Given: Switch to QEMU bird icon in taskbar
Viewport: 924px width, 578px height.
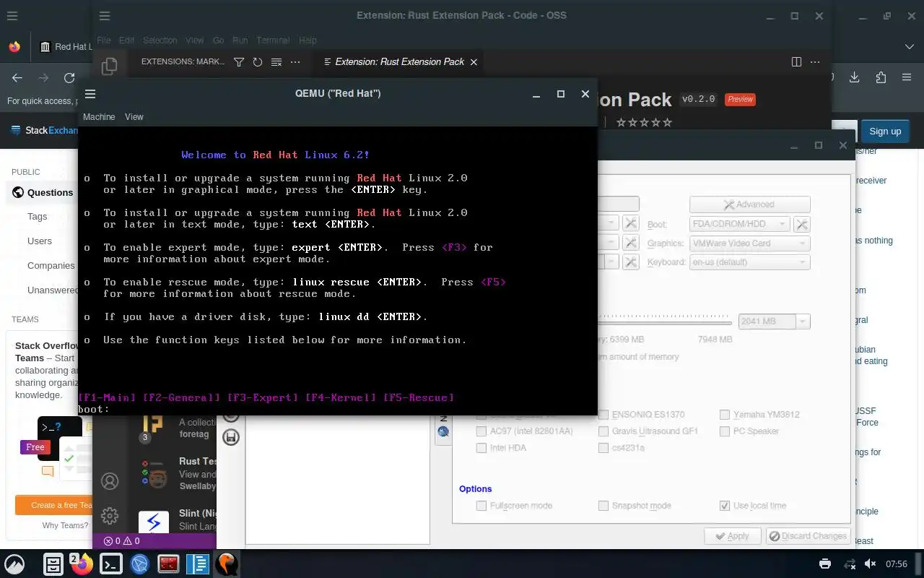Looking at the screenshot, I should 227,564.
